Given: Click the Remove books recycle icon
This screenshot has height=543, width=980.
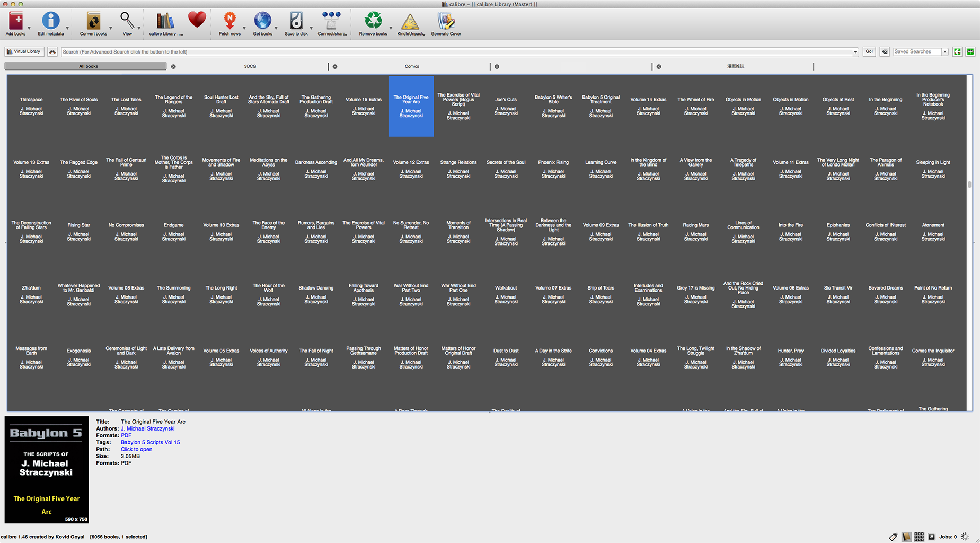Looking at the screenshot, I should (373, 21).
